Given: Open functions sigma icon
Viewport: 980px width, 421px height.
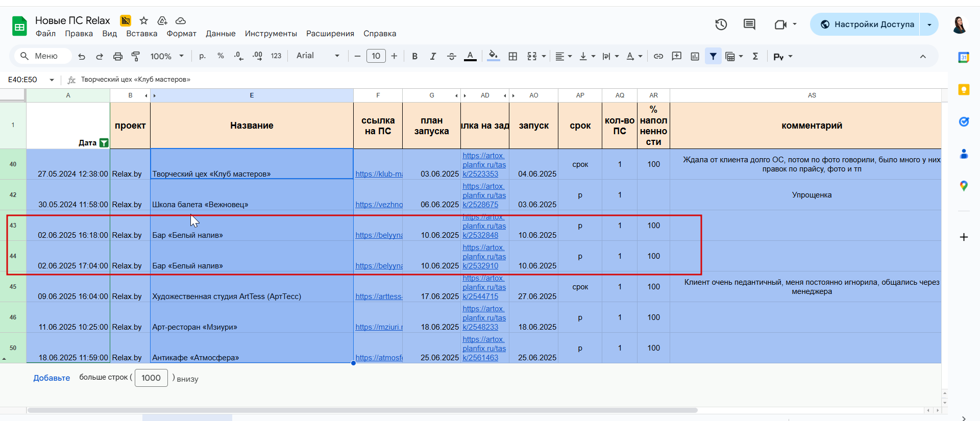Looking at the screenshot, I should [x=755, y=56].
